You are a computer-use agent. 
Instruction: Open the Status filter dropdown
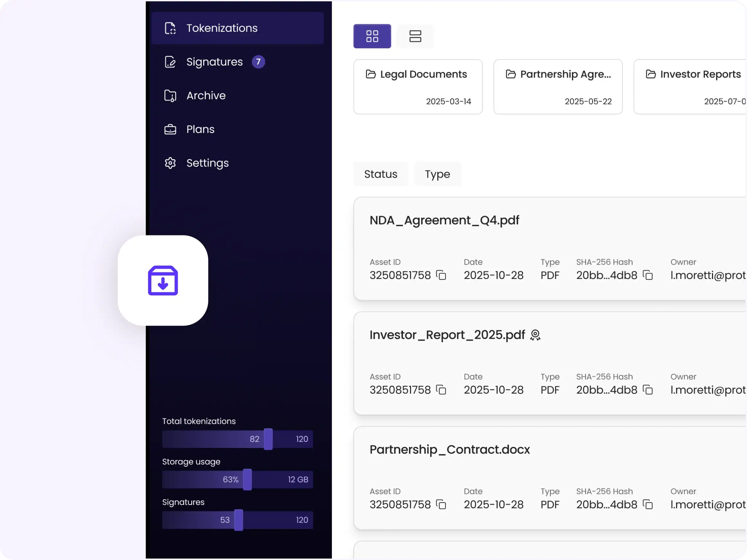pos(381,174)
